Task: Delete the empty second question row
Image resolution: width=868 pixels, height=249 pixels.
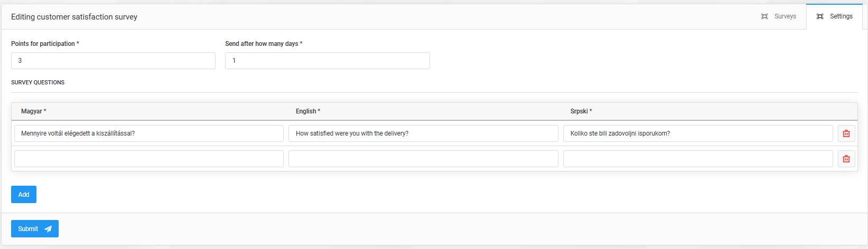Action: click(x=846, y=159)
